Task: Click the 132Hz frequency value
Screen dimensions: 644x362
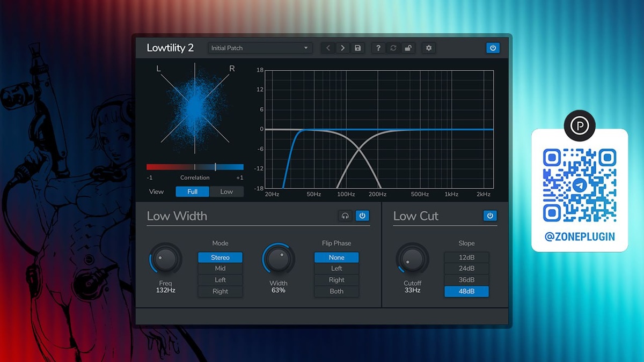Action: [x=166, y=290]
